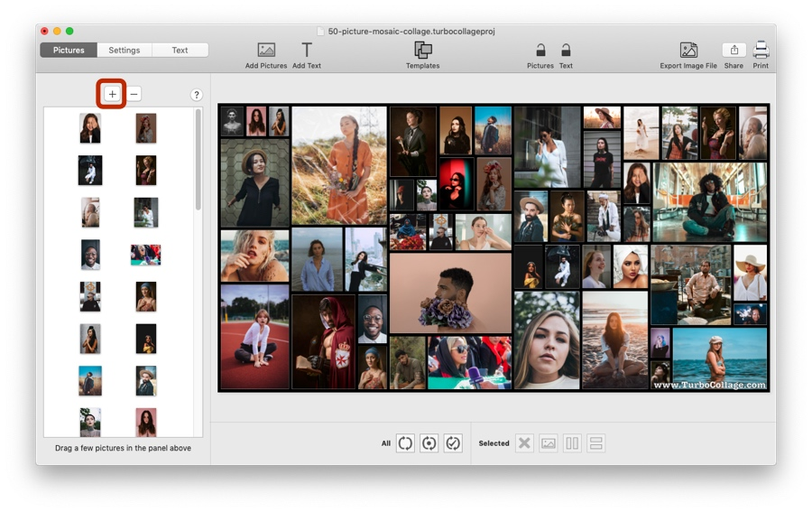The image size is (812, 512).
Task: Click Export Image File icon
Action: 688,51
